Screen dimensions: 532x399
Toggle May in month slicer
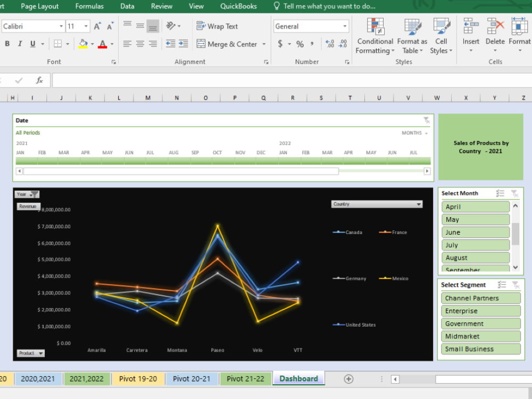(475, 220)
